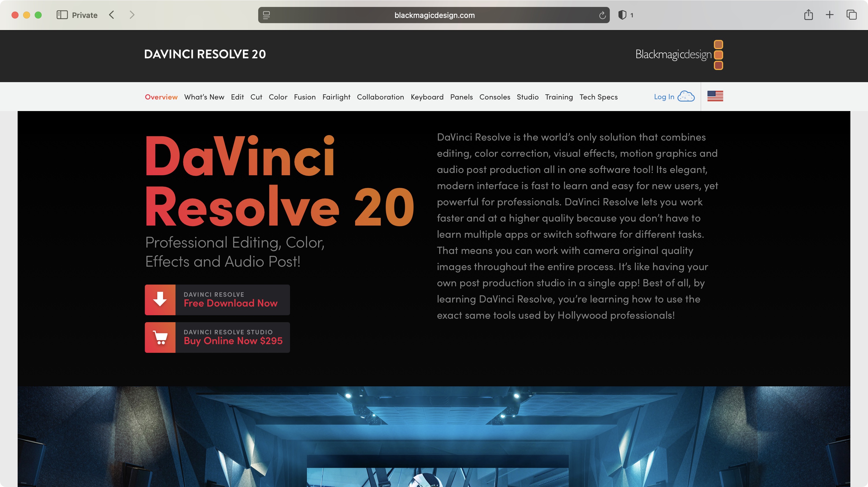The width and height of the screenshot is (868, 487).
Task: Click the red shopping cart icon
Action: pos(160,337)
